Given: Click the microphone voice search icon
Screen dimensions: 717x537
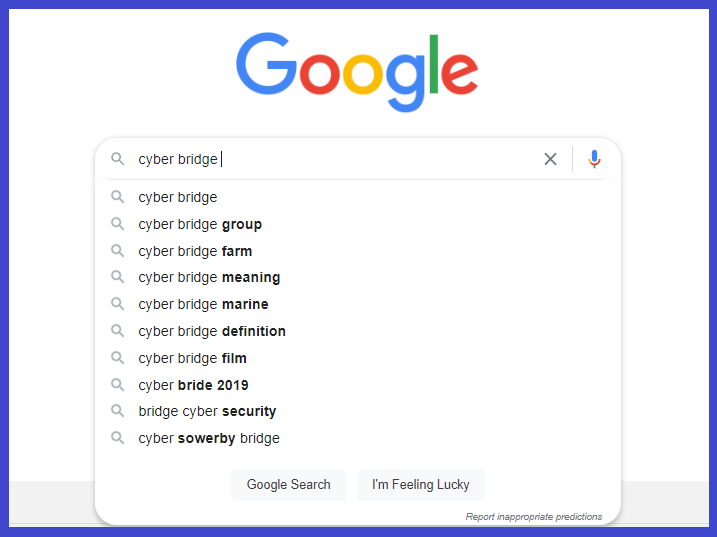Looking at the screenshot, I should 594,159.
